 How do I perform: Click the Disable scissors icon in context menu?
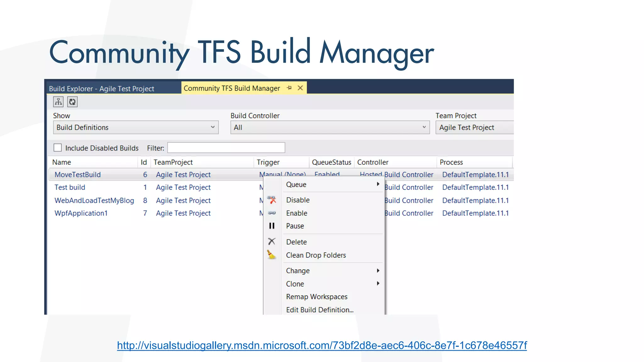[x=272, y=200]
